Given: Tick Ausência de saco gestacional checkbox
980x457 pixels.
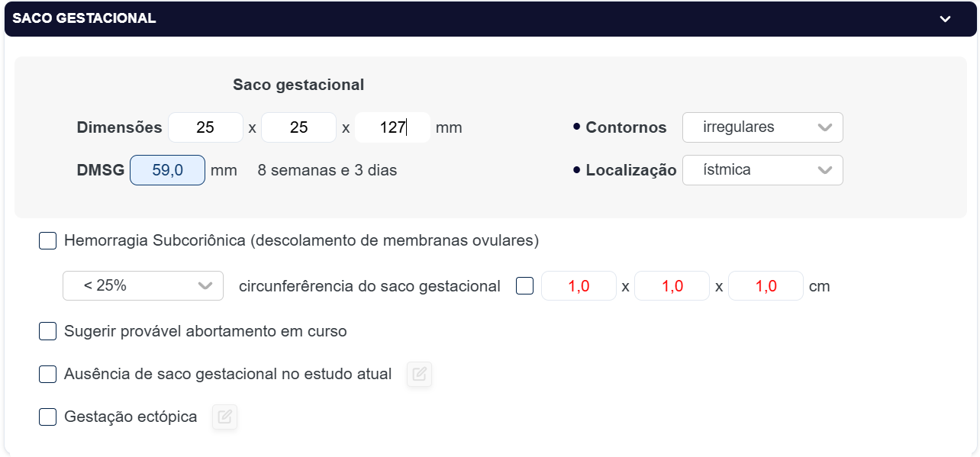Looking at the screenshot, I should tap(48, 375).
